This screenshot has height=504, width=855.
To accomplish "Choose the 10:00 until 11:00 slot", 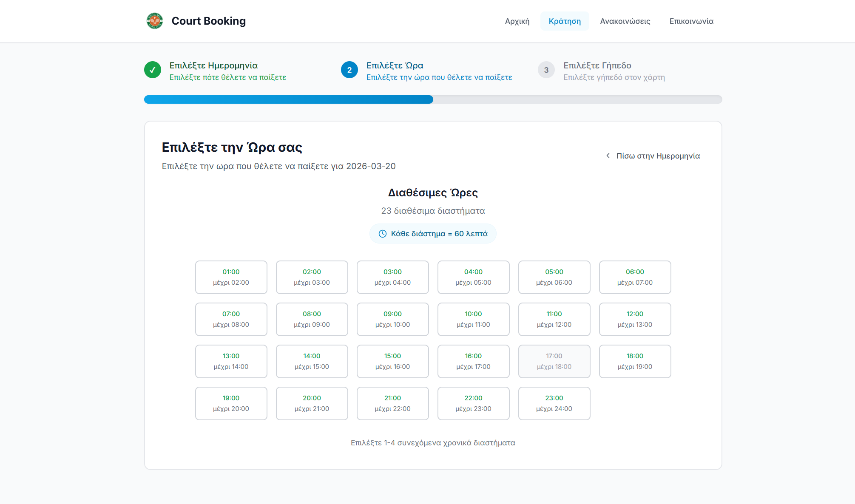I will click(474, 319).
